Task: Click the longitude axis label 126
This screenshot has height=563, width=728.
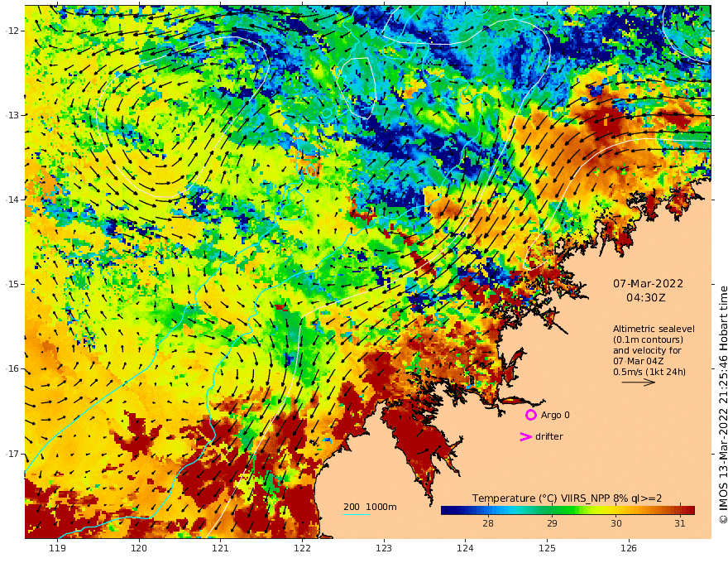Action: pos(629,548)
